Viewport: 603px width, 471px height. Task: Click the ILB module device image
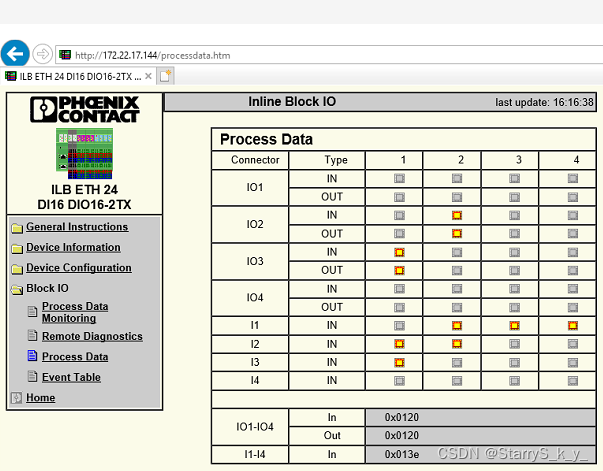pyautogui.click(x=85, y=153)
